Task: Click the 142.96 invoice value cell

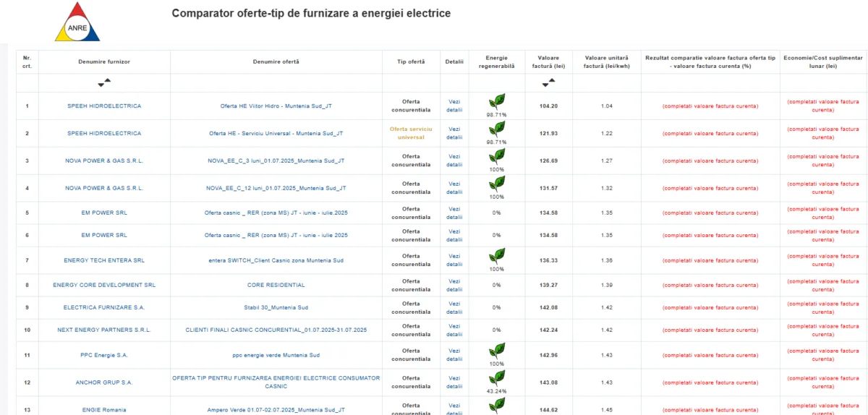Action: 549,355
